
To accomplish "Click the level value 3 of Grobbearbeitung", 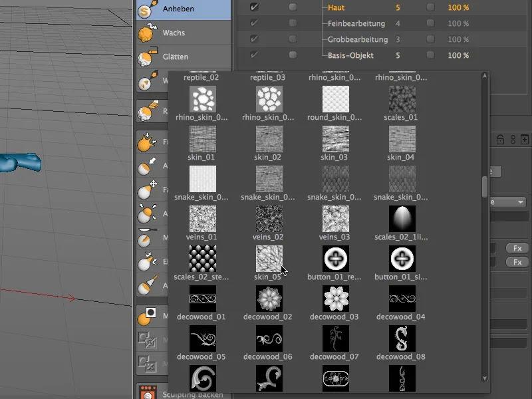I will 398,39.
